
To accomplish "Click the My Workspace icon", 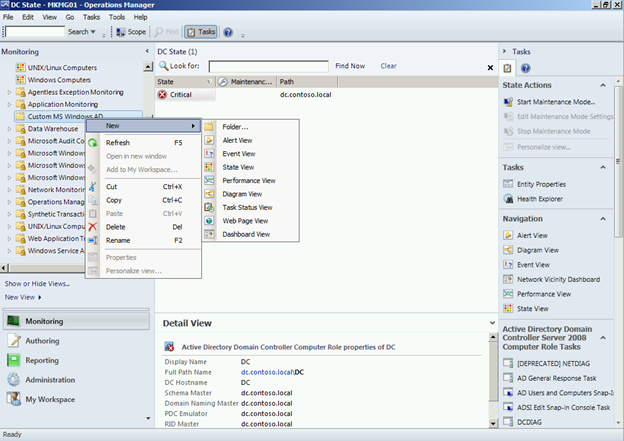I will [14, 399].
